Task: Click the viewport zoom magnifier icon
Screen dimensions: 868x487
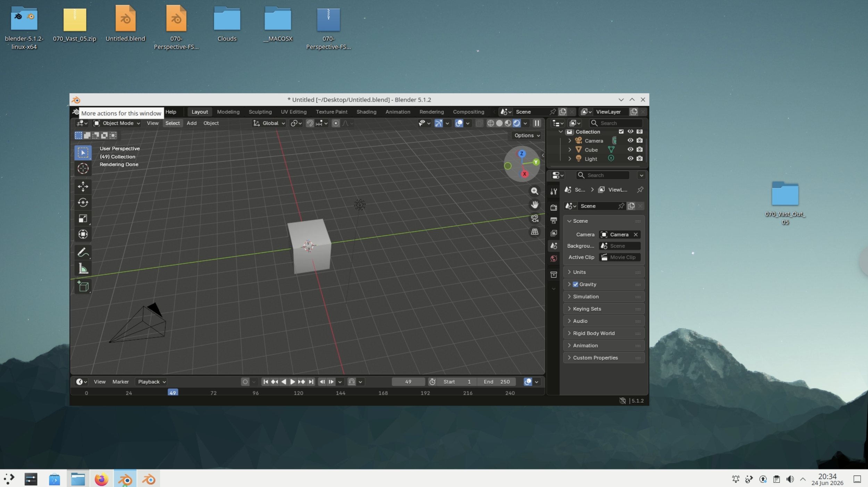Action: click(x=534, y=191)
